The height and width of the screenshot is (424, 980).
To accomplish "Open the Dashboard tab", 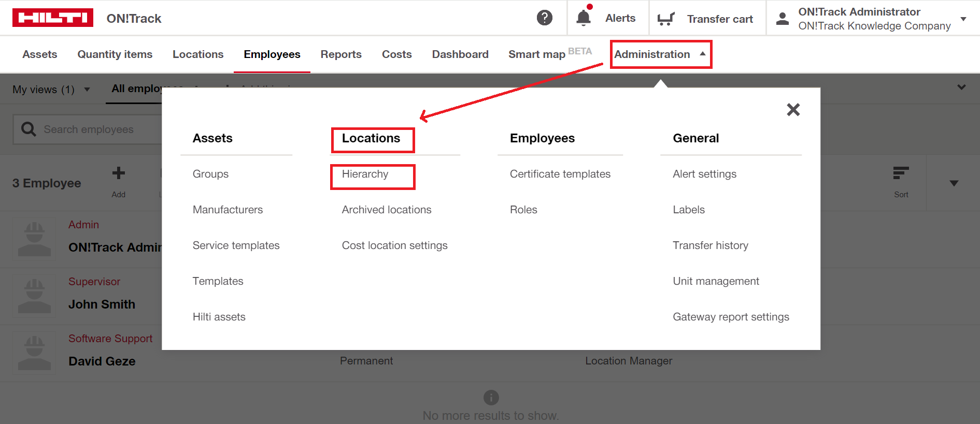I will pyautogui.click(x=460, y=54).
